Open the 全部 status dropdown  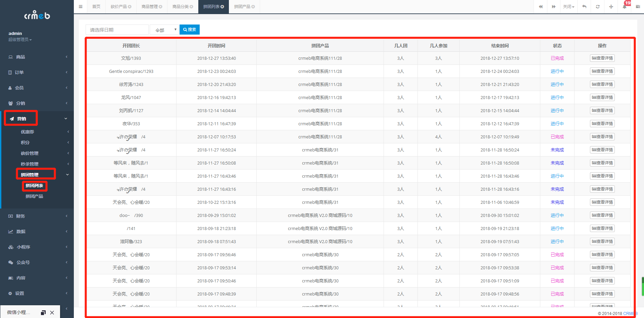pyautogui.click(x=164, y=30)
